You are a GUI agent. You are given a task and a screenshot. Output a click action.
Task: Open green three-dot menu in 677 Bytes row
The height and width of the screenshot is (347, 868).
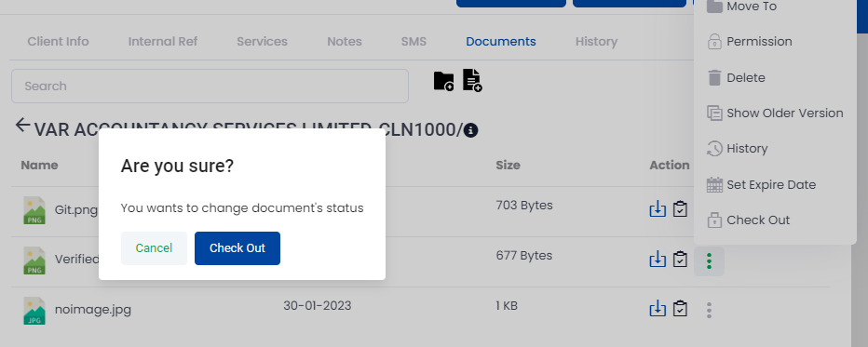coord(709,260)
